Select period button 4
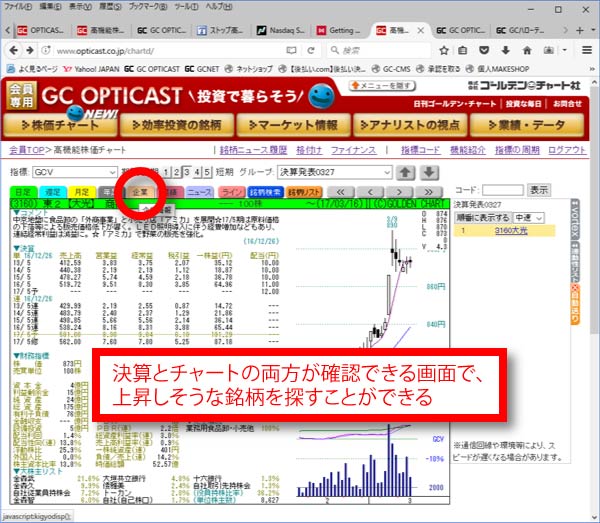Screen dimensions: 600x523 (x=197, y=172)
